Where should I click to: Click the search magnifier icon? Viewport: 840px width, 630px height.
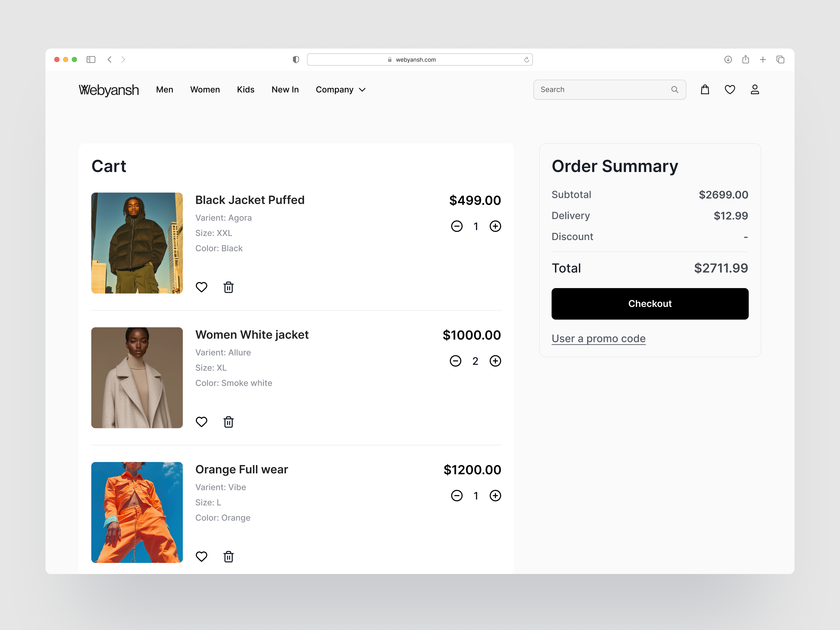674,90
